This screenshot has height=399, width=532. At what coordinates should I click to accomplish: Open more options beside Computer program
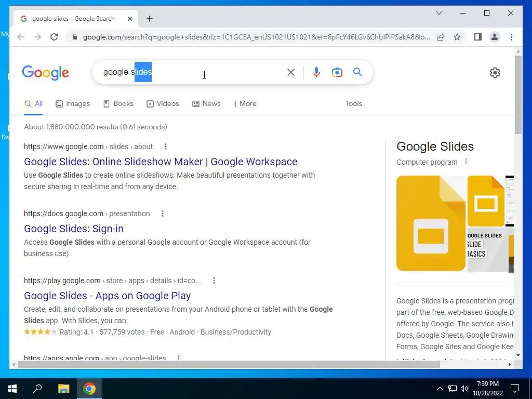click(466, 162)
